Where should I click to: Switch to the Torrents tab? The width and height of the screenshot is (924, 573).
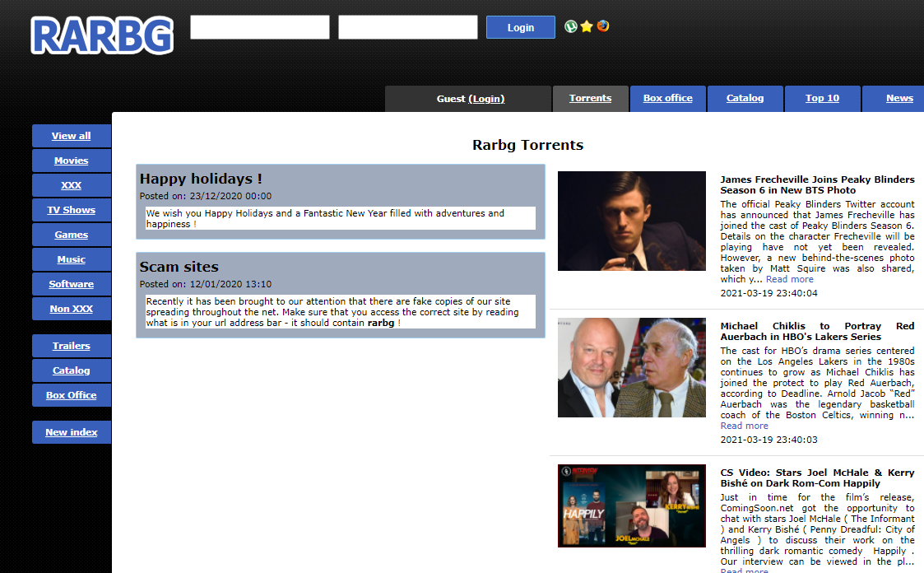click(590, 99)
